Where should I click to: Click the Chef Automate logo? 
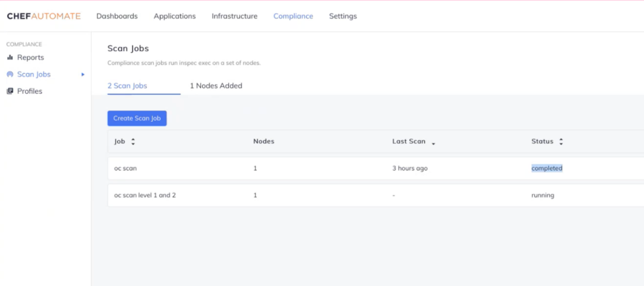pos(43,16)
